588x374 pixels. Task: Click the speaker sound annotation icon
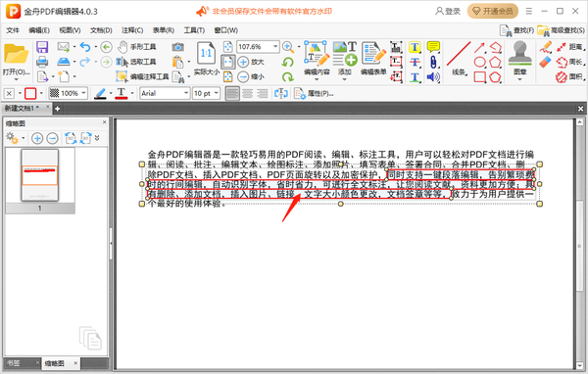pyautogui.click(x=433, y=76)
